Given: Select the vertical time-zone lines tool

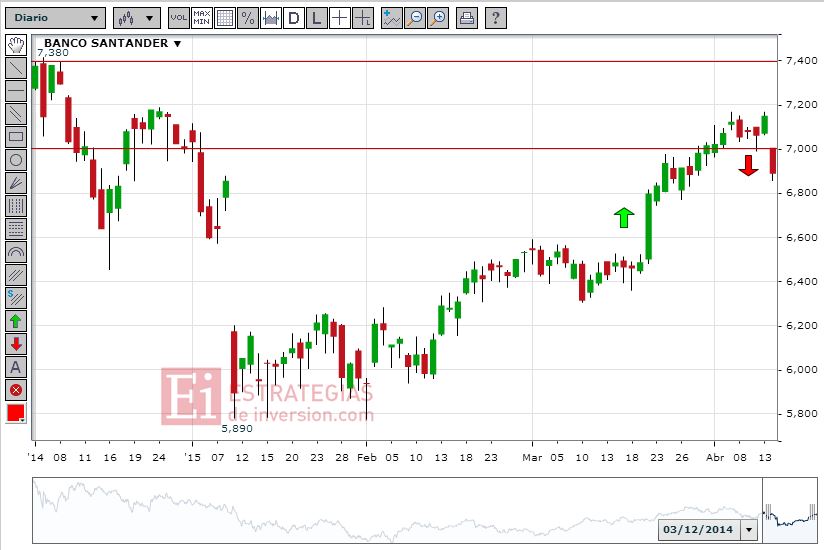Looking at the screenshot, I should coord(16,206).
